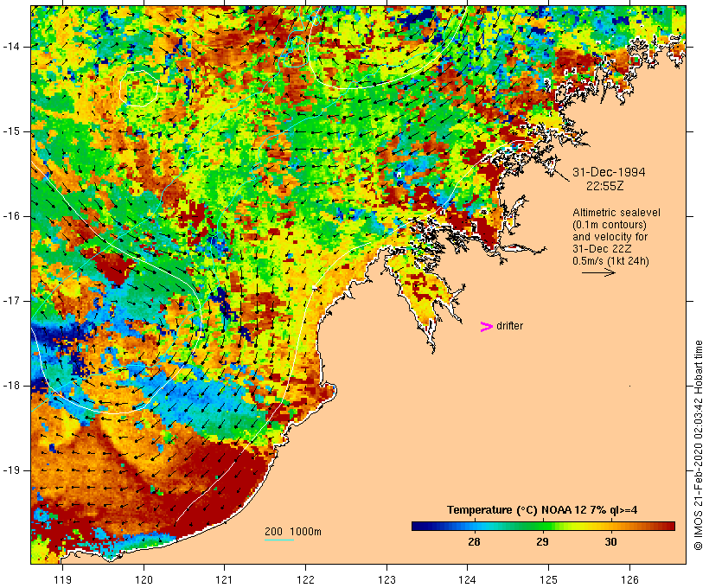Click the latitude axis label '-19'
This screenshot has width=709, height=588.
click(x=11, y=470)
